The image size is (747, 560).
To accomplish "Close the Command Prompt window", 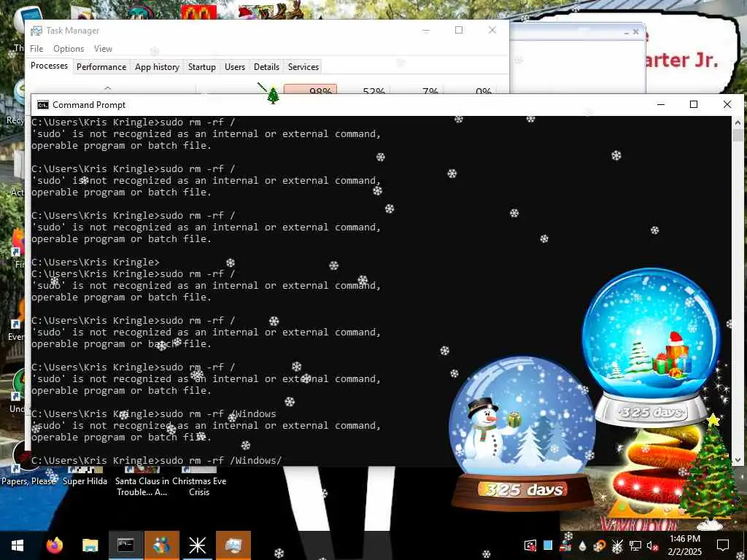I will 727,105.
